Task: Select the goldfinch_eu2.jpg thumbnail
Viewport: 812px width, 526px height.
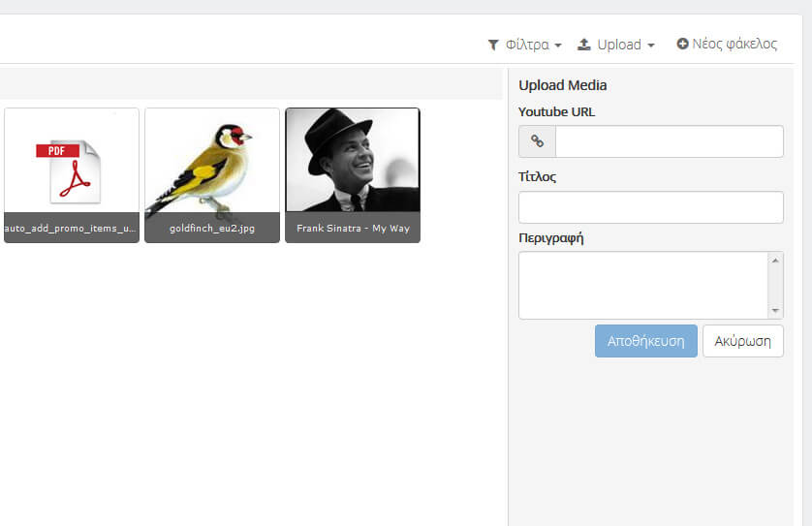Action: [x=212, y=175]
